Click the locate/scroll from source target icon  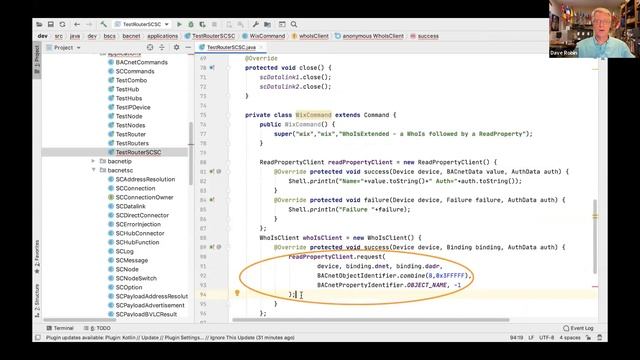click(150, 48)
